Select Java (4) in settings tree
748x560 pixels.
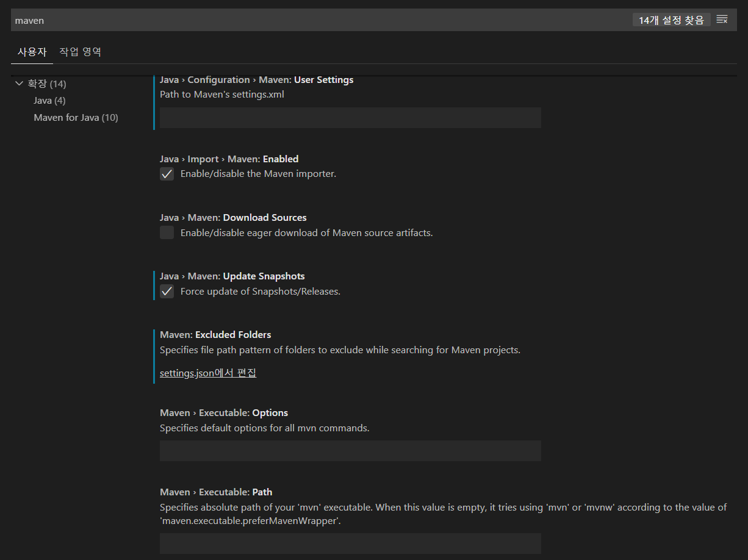(49, 100)
